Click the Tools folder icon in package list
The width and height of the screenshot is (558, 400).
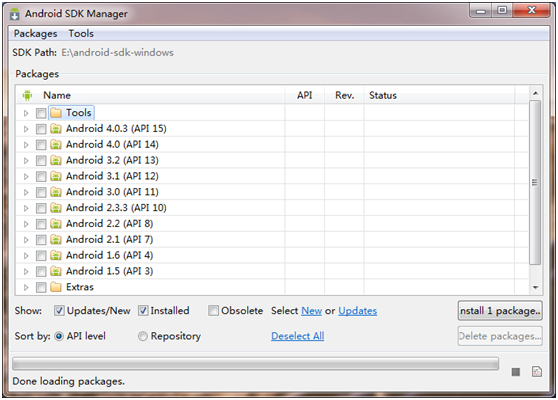[56, 113]
